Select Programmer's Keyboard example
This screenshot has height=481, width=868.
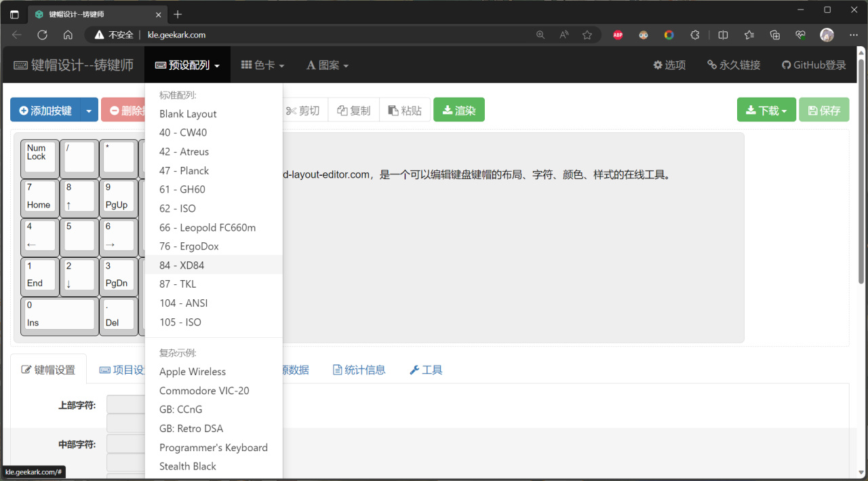click(x=214, y=448)
